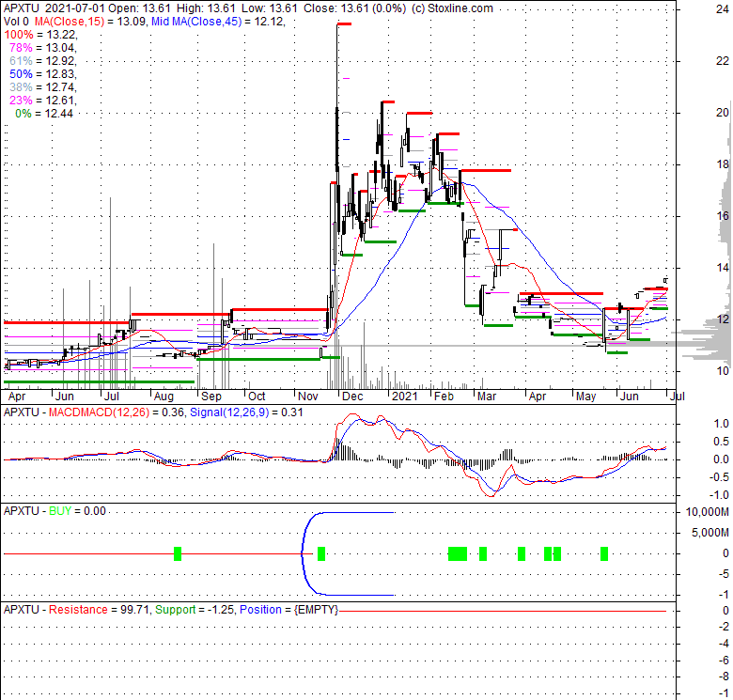The image size is (733, 700).
Task: Click the APXTU ticker in the MACD panel title
Action: tap(22, 412)
